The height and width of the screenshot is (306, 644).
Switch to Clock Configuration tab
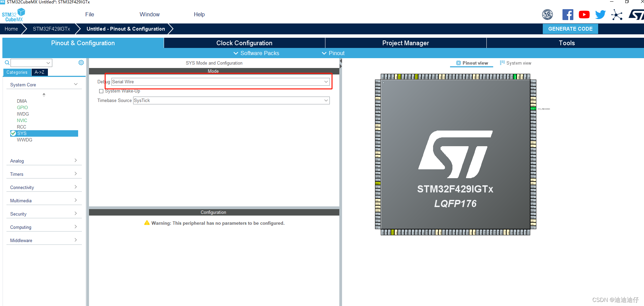(244, 43)
